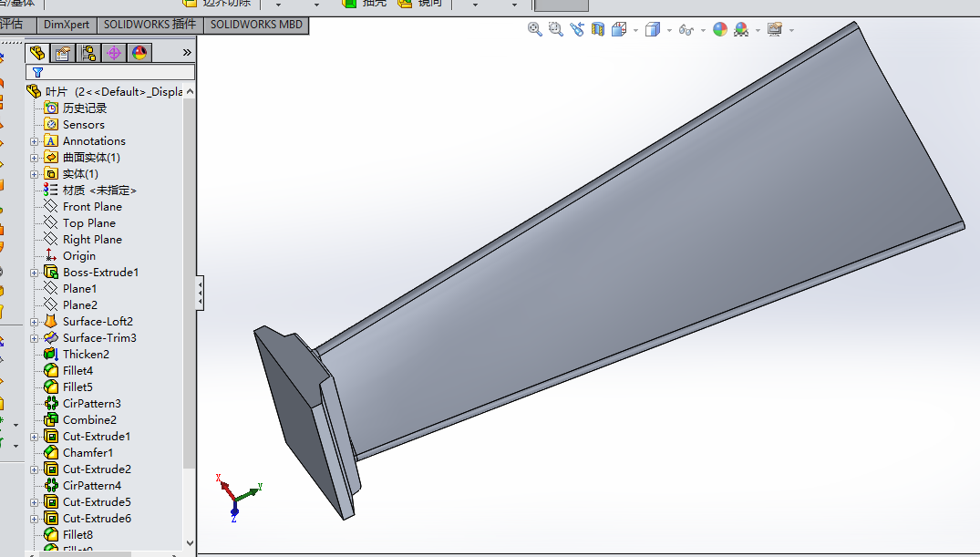Select Front Plane in the tree
Viewport: 980px width, 557px height.
point(92,206)
